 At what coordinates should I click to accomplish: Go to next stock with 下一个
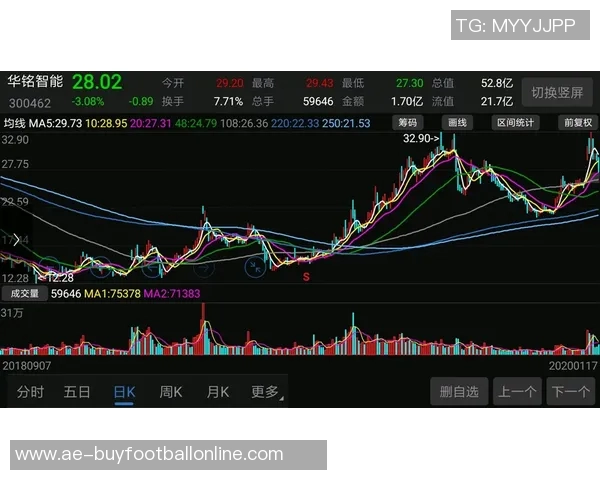[x=571, y=392]
